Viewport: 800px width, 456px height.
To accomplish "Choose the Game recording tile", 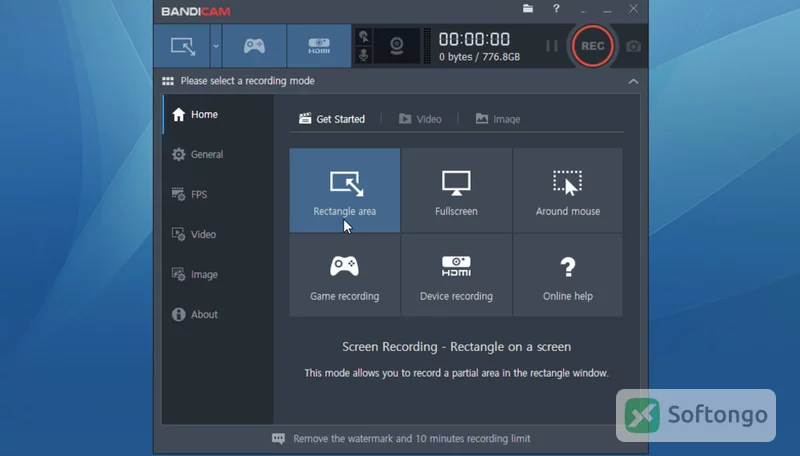I will (x=345, y=275).
